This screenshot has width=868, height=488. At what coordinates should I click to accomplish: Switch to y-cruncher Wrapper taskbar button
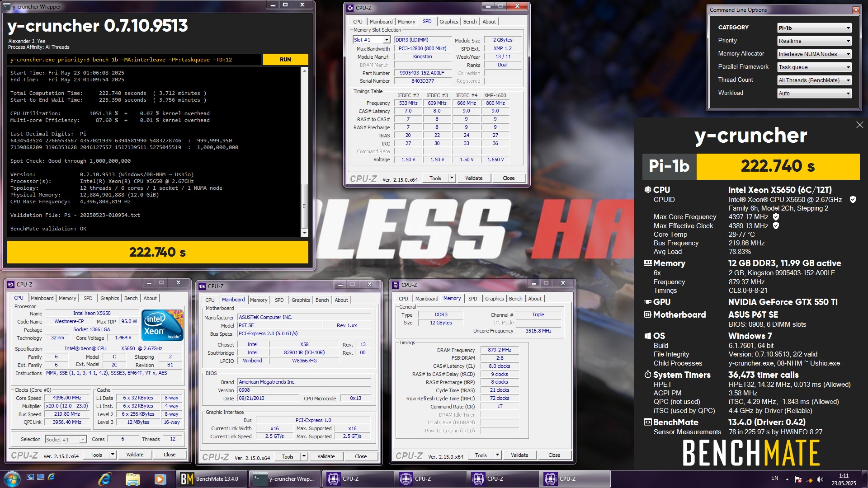coord(285,479)
